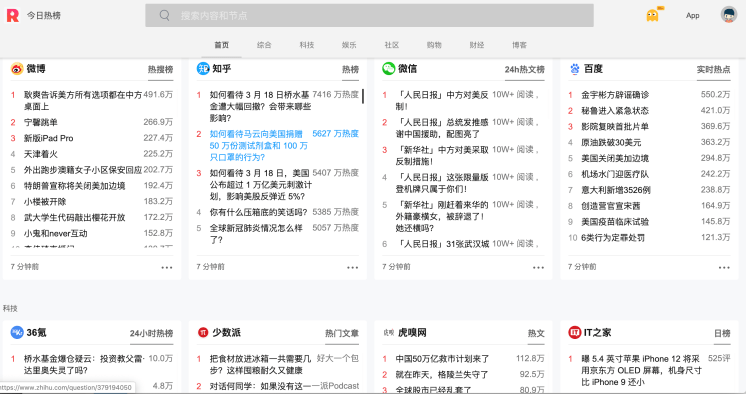Image resolution: width=746 pixels, height=394 pixels.
Task: Select the 虎嗅网 热文 tab
Action: tap(536, 333)
